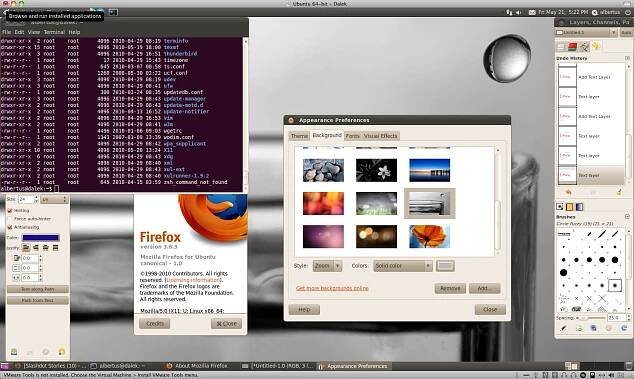Click Get more backgrounds online link

coord(332,288)
